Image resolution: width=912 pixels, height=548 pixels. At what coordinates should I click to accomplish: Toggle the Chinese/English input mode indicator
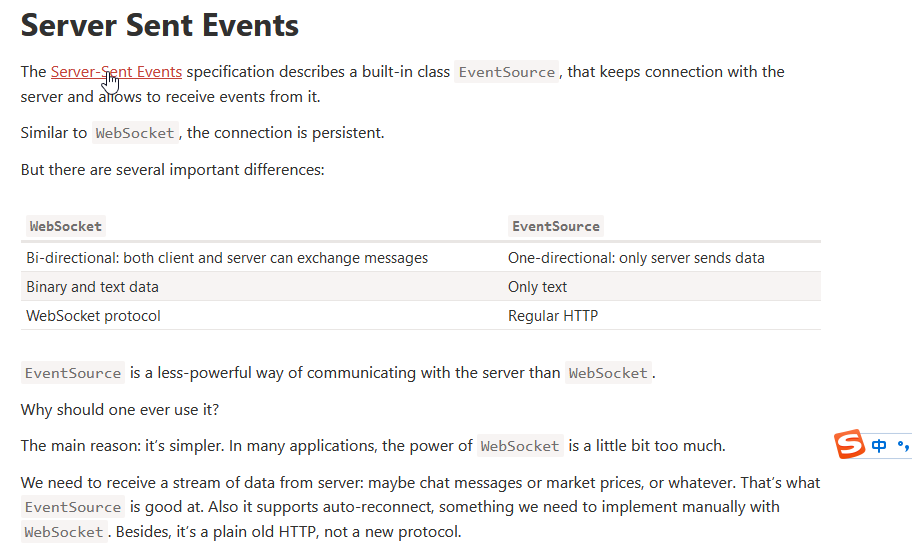(879, 446)
